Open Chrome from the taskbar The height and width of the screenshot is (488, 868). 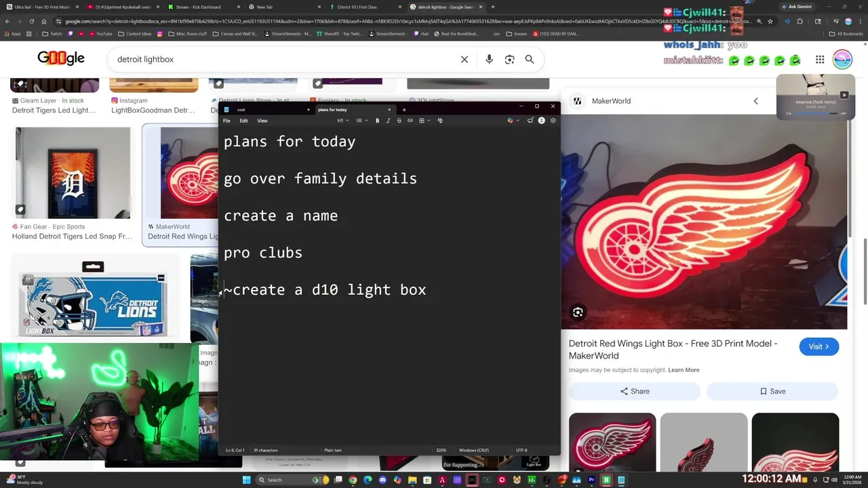click(x=353, y=480)
